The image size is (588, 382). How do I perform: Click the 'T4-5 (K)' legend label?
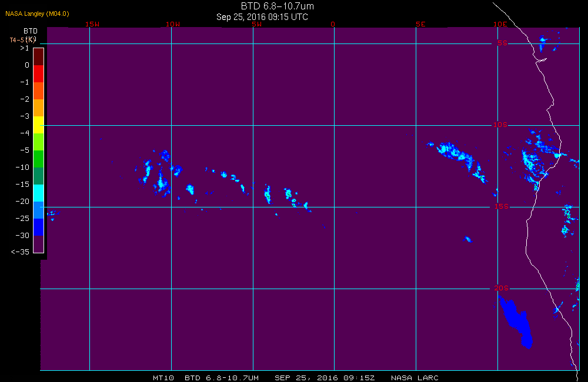(x=23, y=39)
